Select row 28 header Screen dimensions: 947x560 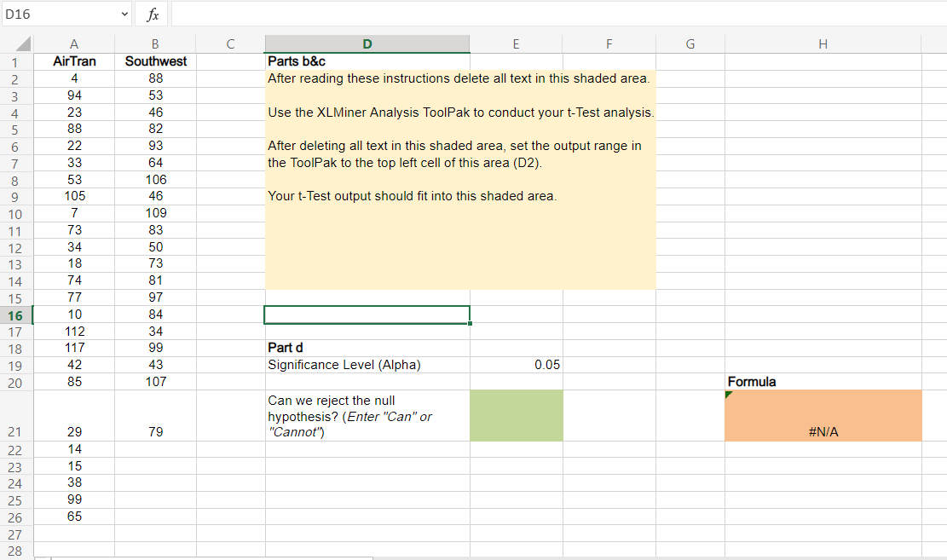pyautogui.click(x=15, y=551)
